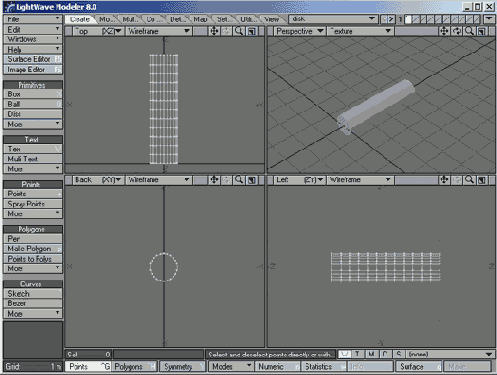Switch to the Modify tab
Viewport: 497px width, 375px height.
click(x=107, y=19)
